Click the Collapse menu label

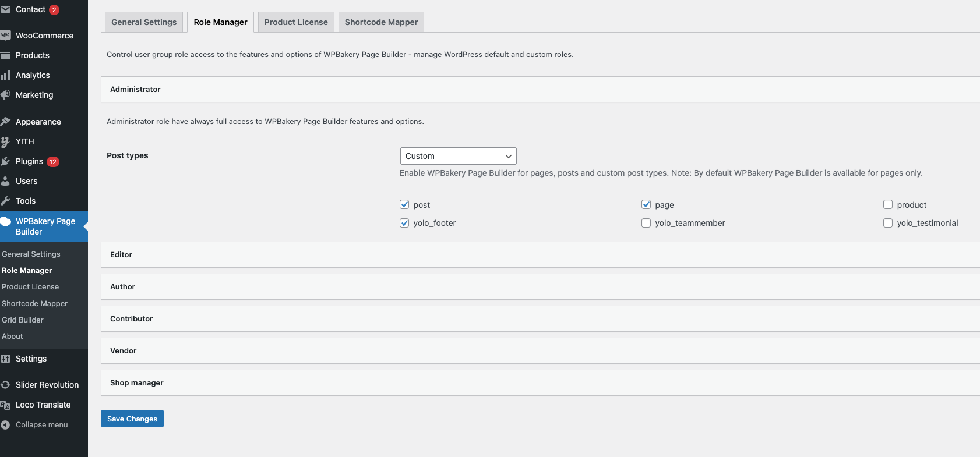pyautogui.click(x=41, y=425)
